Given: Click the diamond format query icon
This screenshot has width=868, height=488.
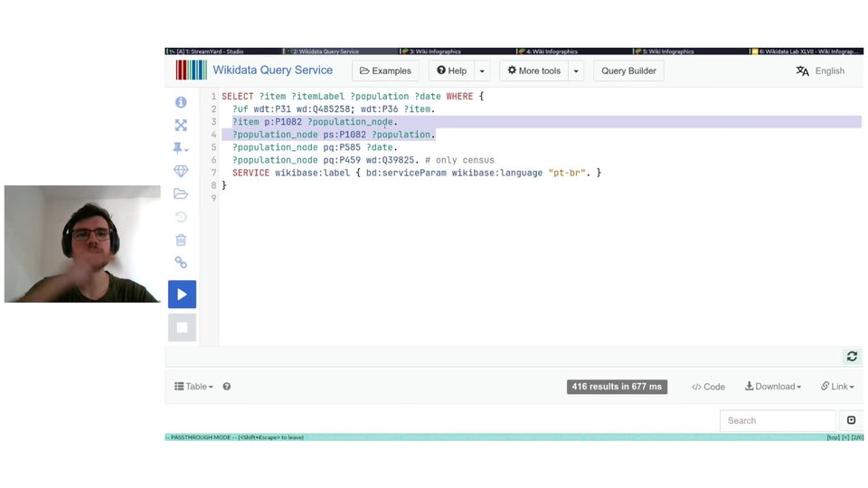Looking at the screenshot, I should coord(181,171).
